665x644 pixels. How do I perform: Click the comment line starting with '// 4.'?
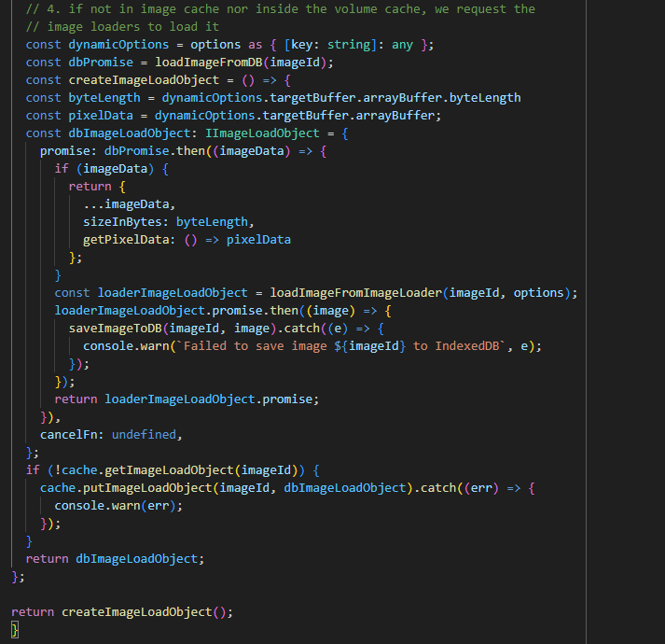280,9
